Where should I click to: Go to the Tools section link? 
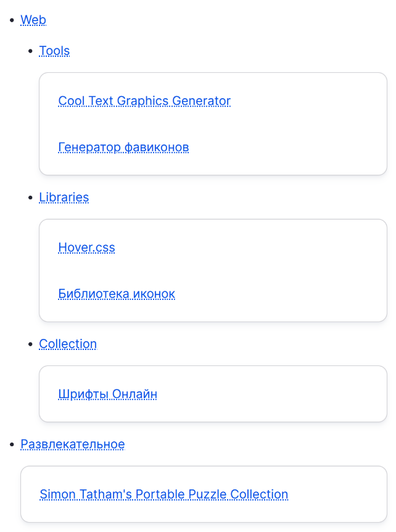click(54, 51)
